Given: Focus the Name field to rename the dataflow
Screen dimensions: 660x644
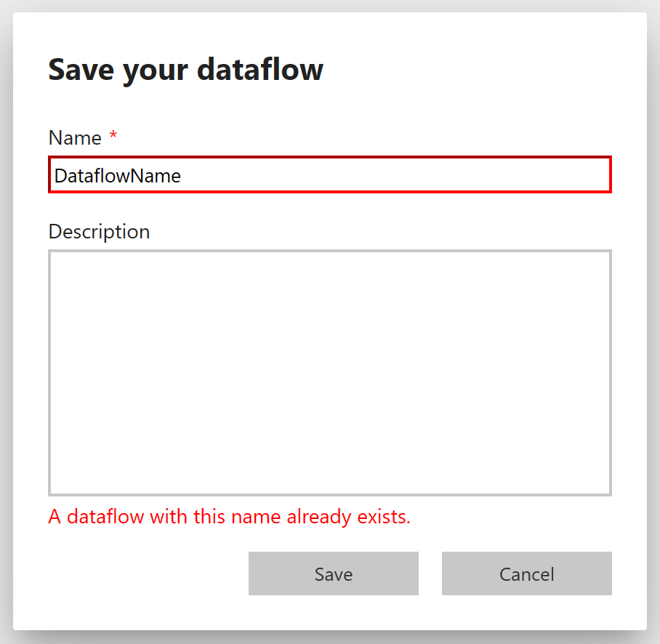Looking at the screenshot, I should 329,174.
